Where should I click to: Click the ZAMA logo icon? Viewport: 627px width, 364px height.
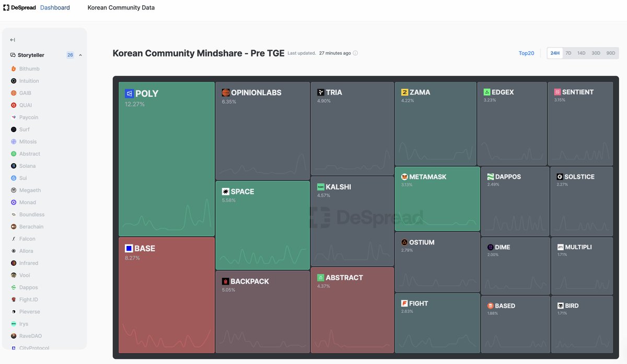tap(404, 92)
